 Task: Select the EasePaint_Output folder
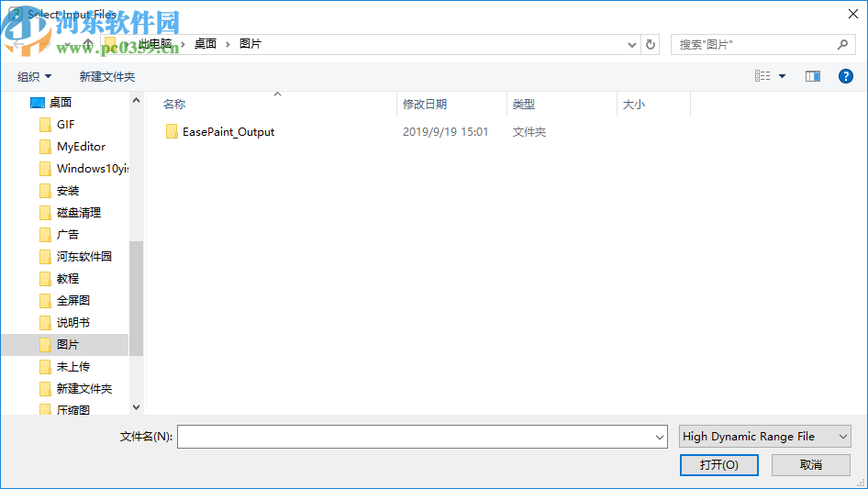pyautogui.click(x=228, y=132)
